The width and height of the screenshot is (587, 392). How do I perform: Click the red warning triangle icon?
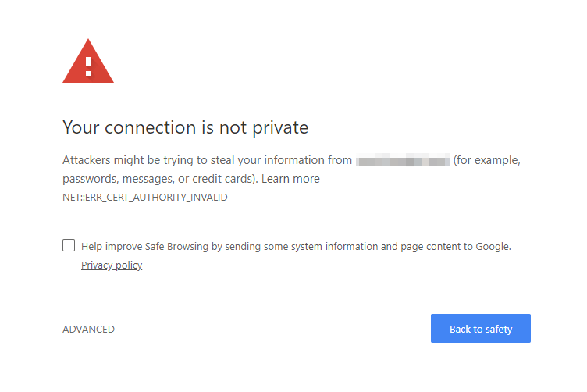[x=88, y=62]
